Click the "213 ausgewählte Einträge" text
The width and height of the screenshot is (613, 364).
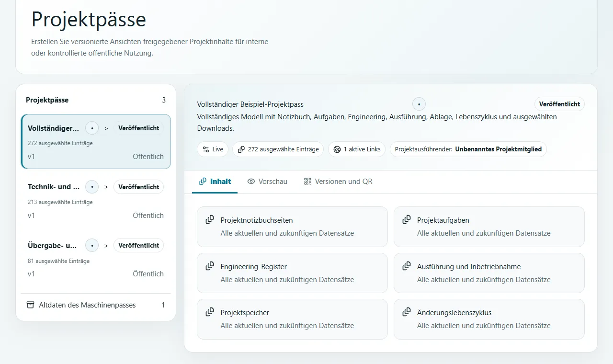pyautogui.click(x=60, y=202)
